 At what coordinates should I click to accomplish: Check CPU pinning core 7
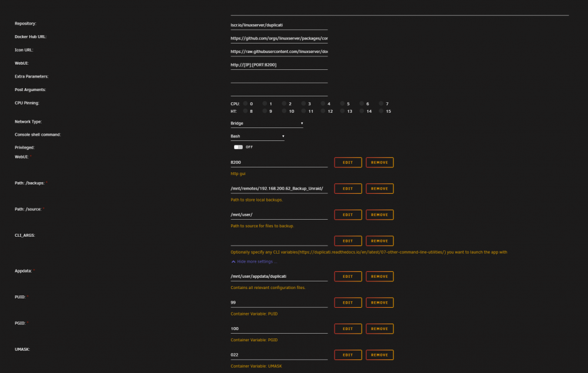(x=381, y=104)
